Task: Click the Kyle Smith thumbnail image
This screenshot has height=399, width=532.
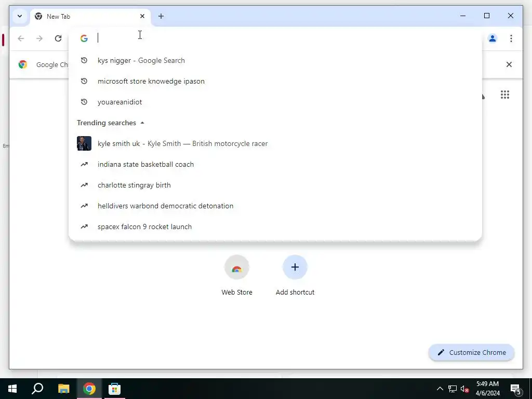Action: tap(84, 143)
